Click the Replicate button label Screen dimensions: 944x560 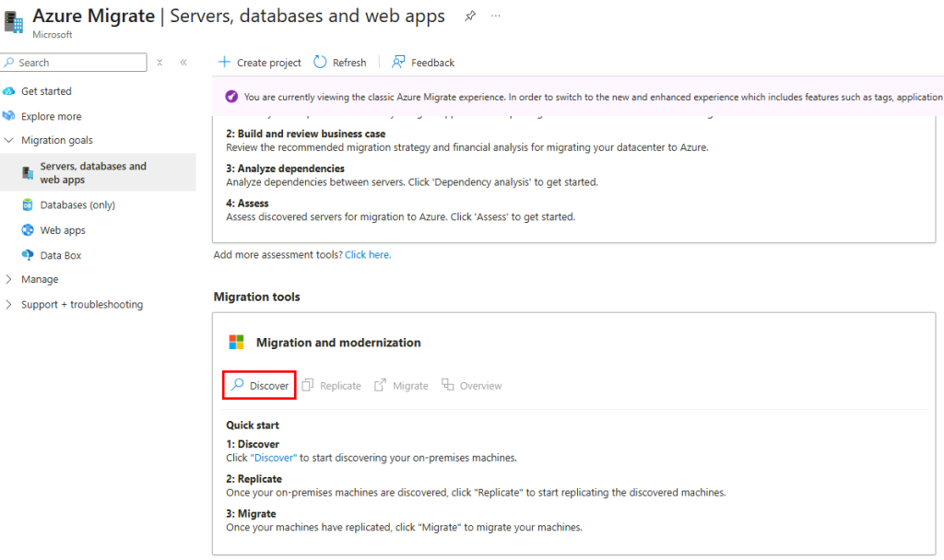(340, 386)
